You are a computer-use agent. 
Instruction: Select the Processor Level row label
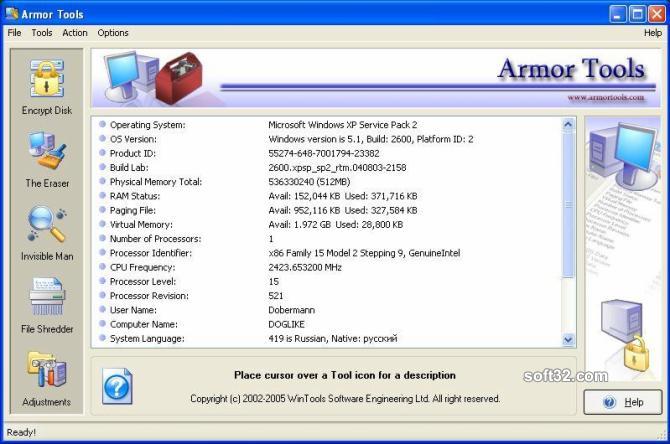click(143, 281)
